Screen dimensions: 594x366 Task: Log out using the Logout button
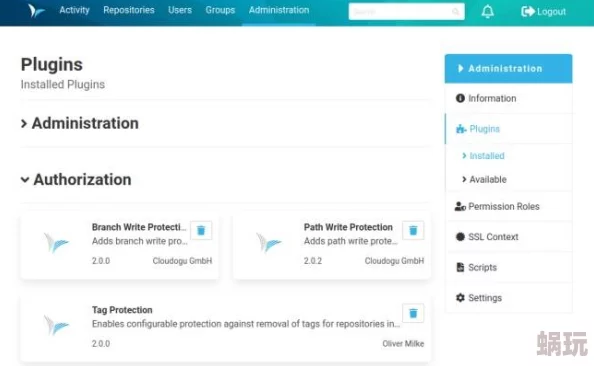(544, 12)
